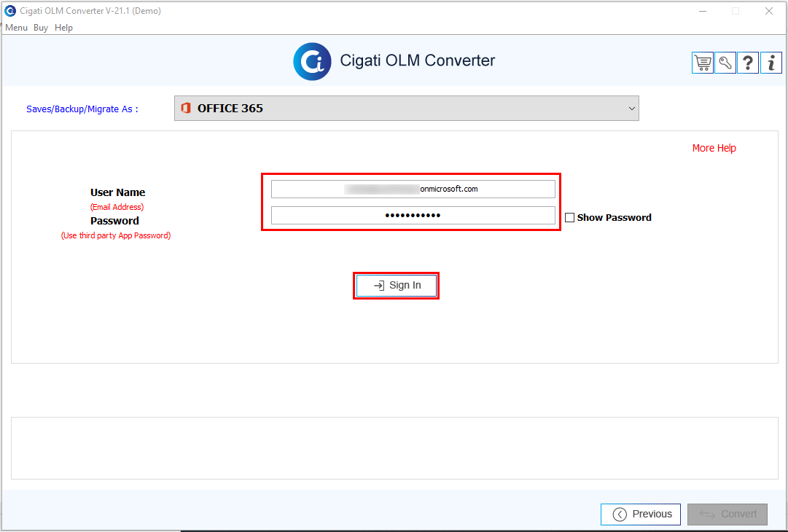Click the Cigati logo in header
Viewport: 788px width, 532px height.
coord(312,61)
